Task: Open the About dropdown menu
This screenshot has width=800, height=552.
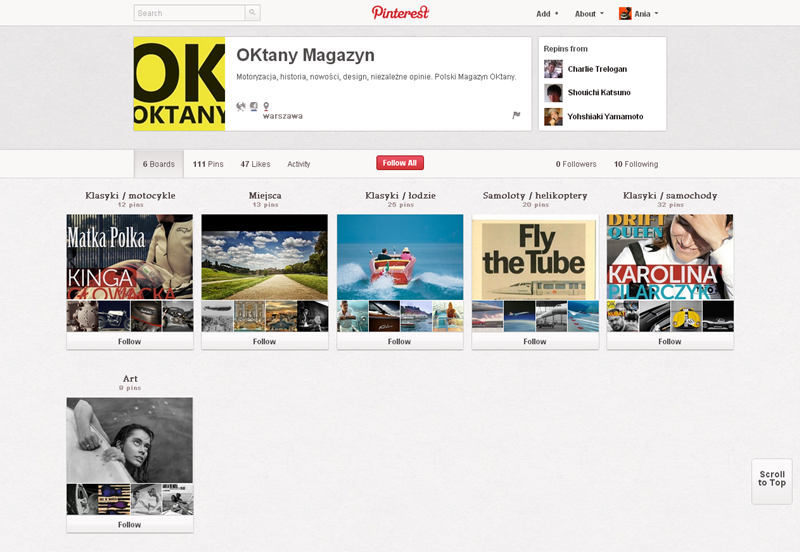Action: [x=589, y=14]
